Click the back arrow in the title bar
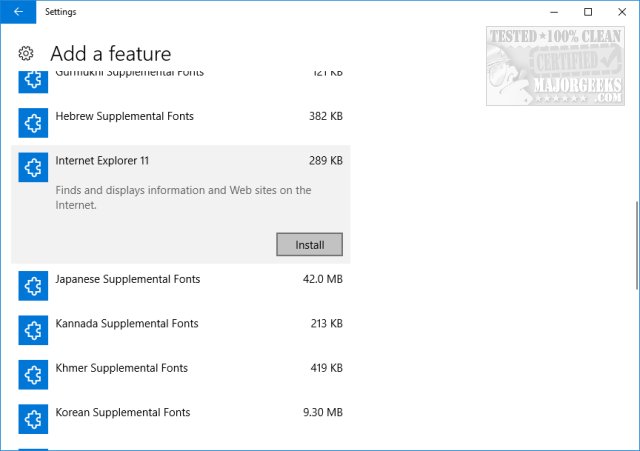The image size is (640, 451). tap(18, 12)
